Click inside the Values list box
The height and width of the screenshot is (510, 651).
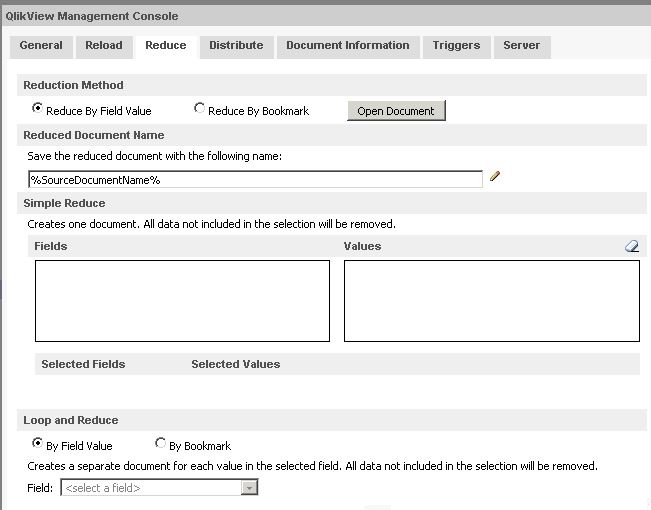point(491,301)
